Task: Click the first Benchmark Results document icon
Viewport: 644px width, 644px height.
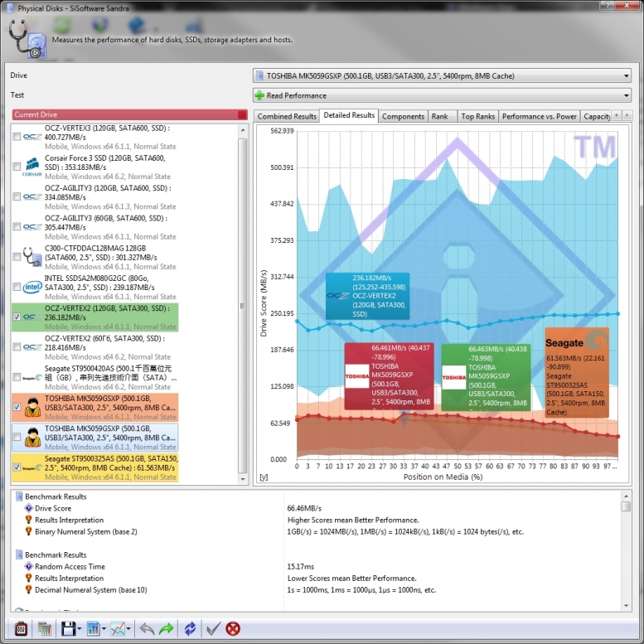Action: pos(19,496)
